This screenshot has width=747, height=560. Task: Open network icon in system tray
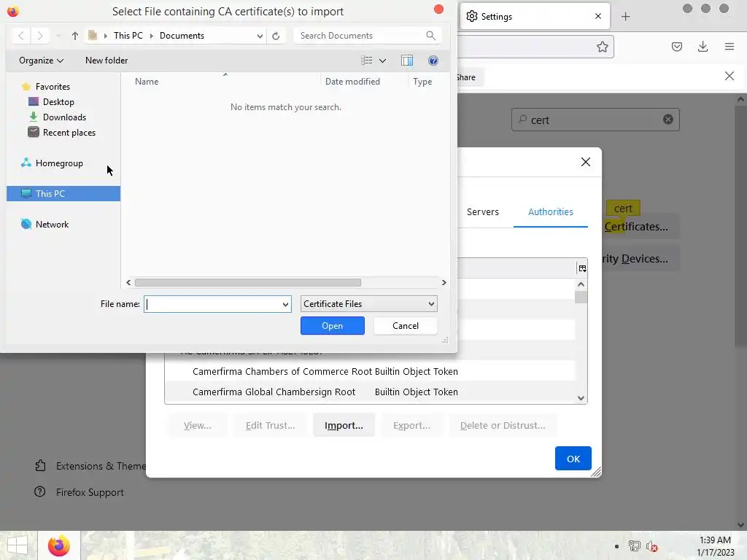point(634,545)
